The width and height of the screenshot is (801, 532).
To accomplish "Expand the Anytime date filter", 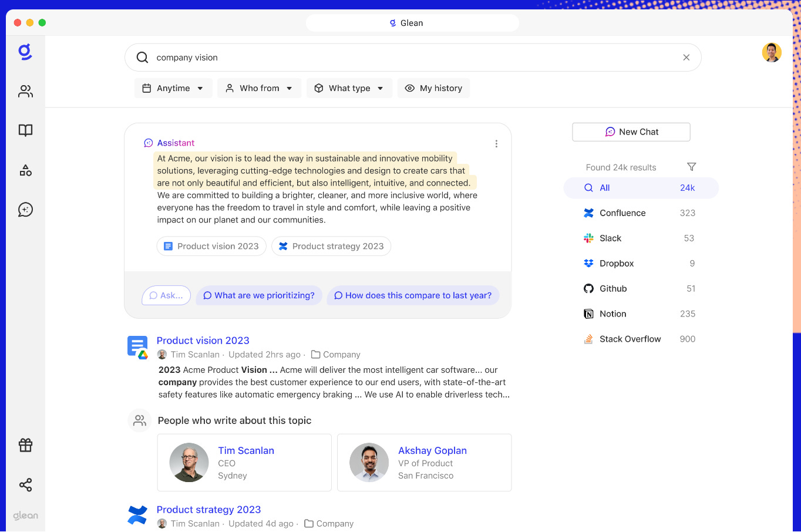I will [x=173, y=88].
